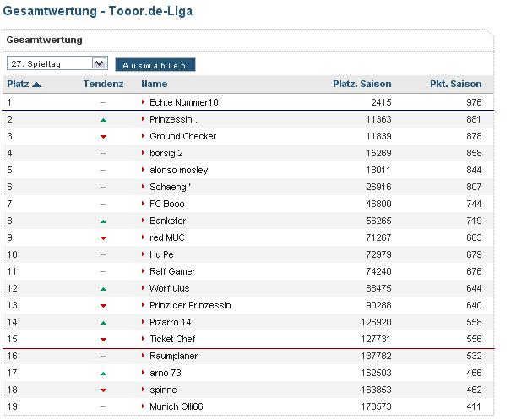Click the red trend arrow for Ticket Chef

pos(103,340)
